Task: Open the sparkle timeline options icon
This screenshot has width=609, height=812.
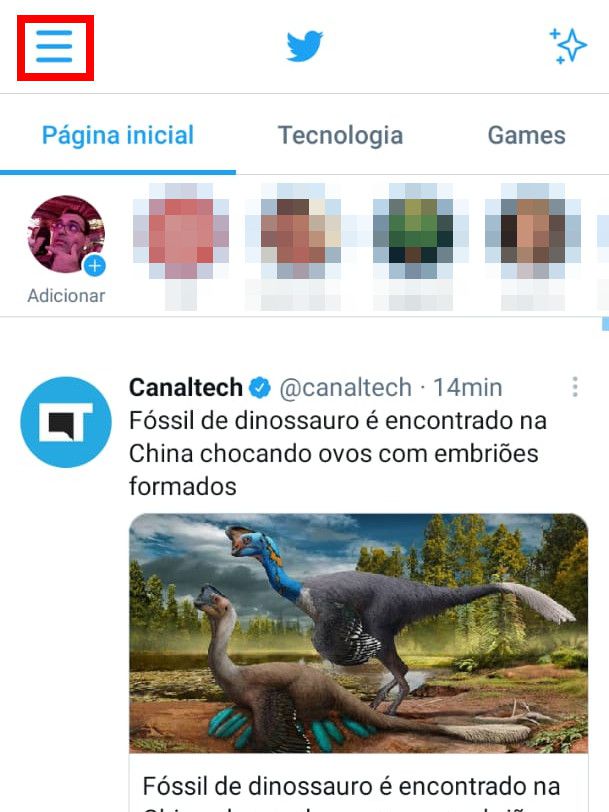Action: click(568, 46)
